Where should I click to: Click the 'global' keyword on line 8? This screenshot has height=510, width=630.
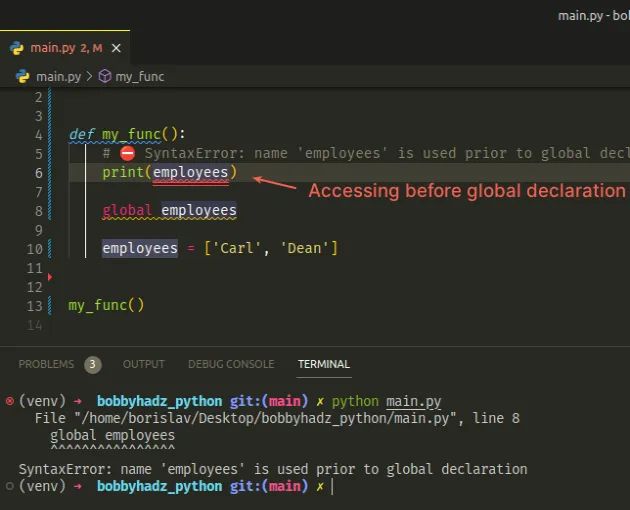[127, 211]
